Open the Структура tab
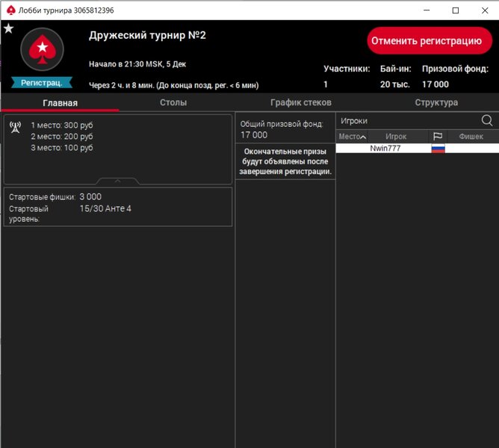The image size is (499, 448). pyautogui.click(x=436, y=102)
